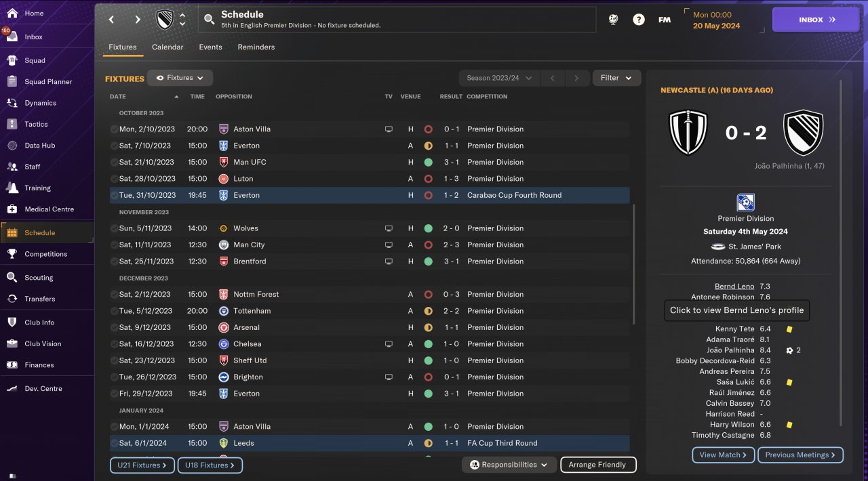868x481 pixels.
Task: Open Schedule in the sidebar
Action: point(47,232)
